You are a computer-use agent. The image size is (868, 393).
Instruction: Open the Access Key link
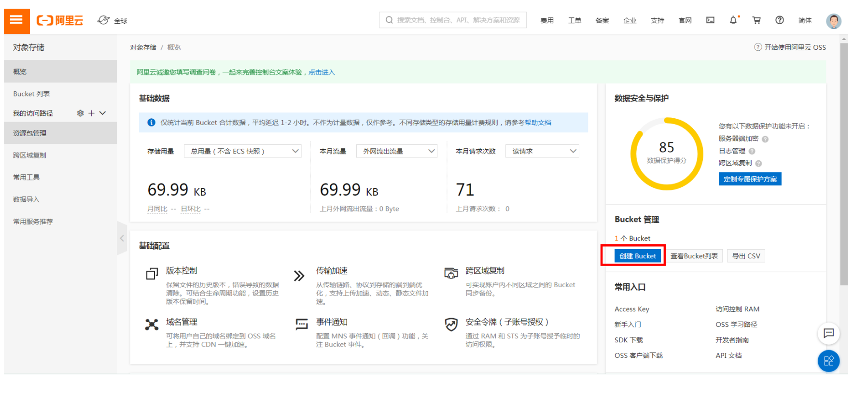tap(631, 309)
